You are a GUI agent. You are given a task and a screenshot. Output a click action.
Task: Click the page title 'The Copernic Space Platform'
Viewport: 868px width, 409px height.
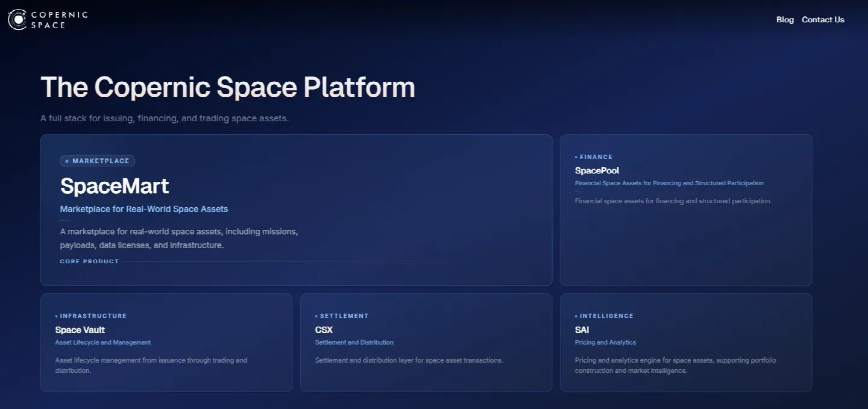point(228,87)
